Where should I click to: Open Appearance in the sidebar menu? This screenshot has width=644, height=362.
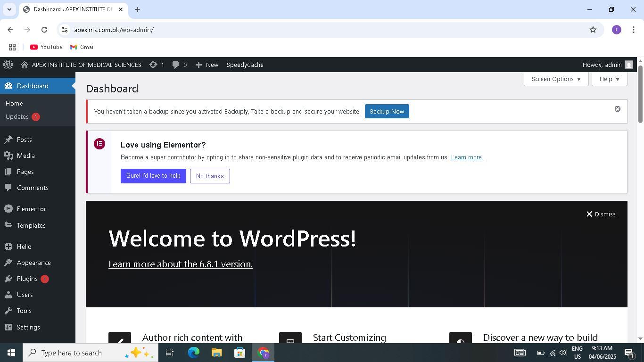point(33,263)
